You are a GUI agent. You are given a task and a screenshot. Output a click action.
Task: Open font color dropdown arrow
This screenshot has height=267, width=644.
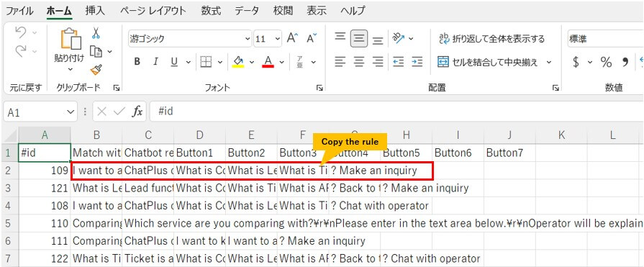(282, 62)
